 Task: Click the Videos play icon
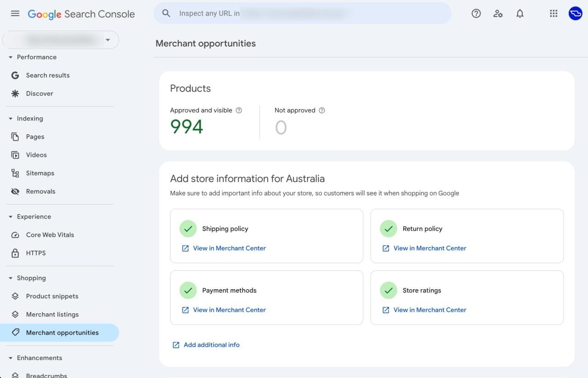point(15,155)
